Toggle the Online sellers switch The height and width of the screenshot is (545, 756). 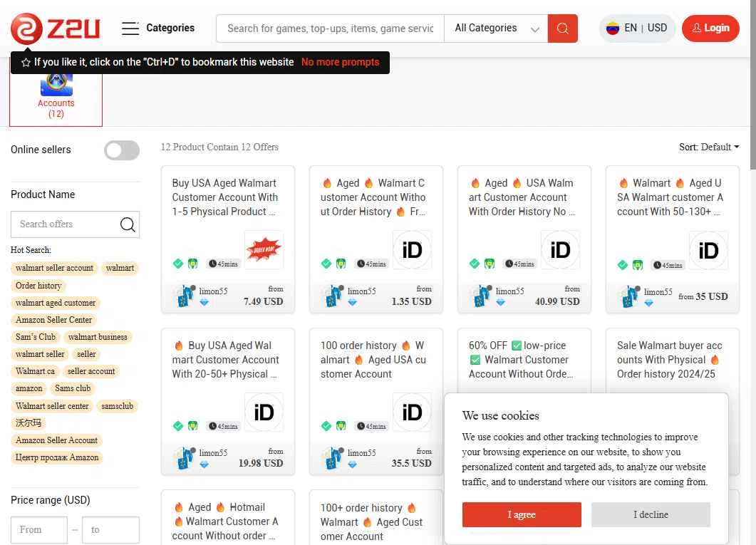pos(122,150)
